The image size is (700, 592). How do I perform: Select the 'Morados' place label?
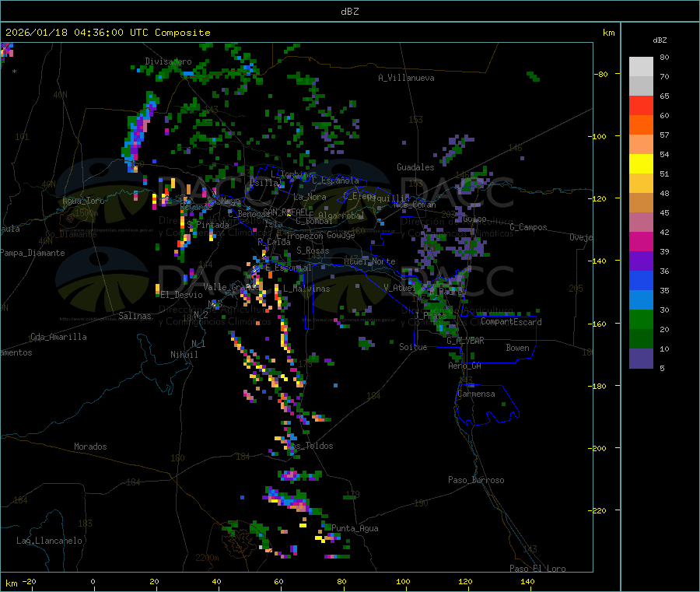(90, 447)
